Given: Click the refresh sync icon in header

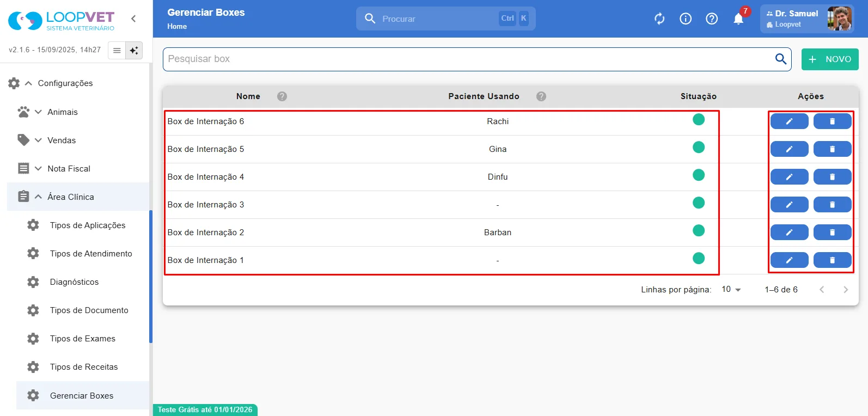Looking at the screenshot, I should (x=659, y=19).
